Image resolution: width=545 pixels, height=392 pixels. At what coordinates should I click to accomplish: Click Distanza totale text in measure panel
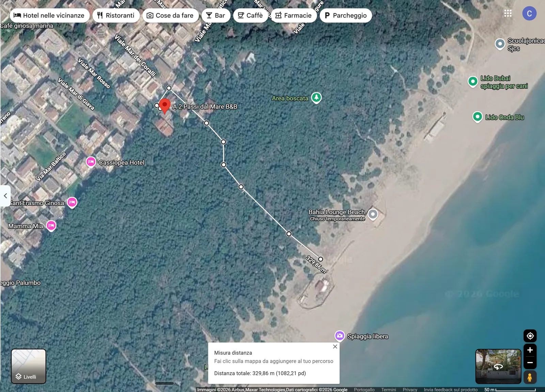coord(260,373)
